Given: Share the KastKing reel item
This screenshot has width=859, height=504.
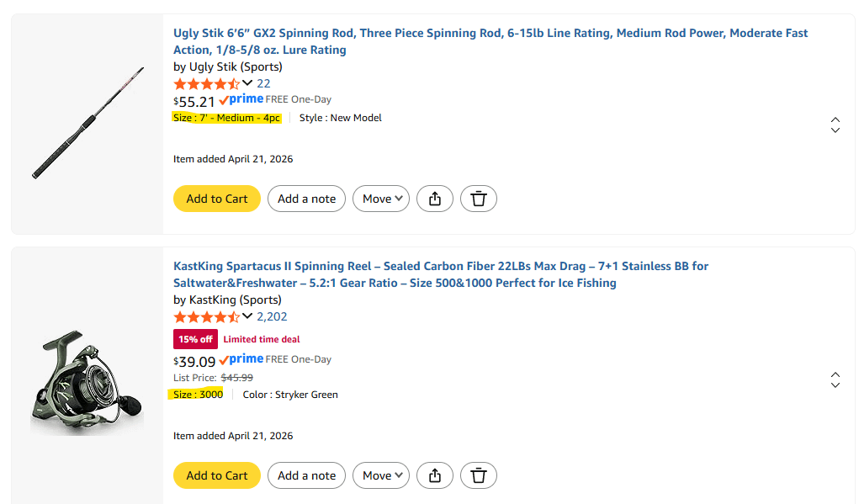Looking at the screenshot, I should click(x=435, y=475).
